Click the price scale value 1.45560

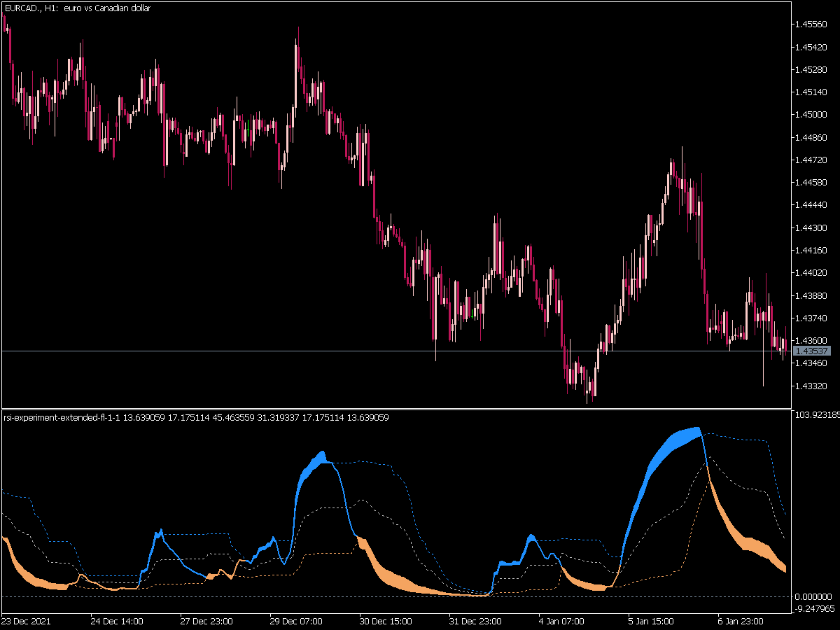pyautogui.click(x=811, y=24)
